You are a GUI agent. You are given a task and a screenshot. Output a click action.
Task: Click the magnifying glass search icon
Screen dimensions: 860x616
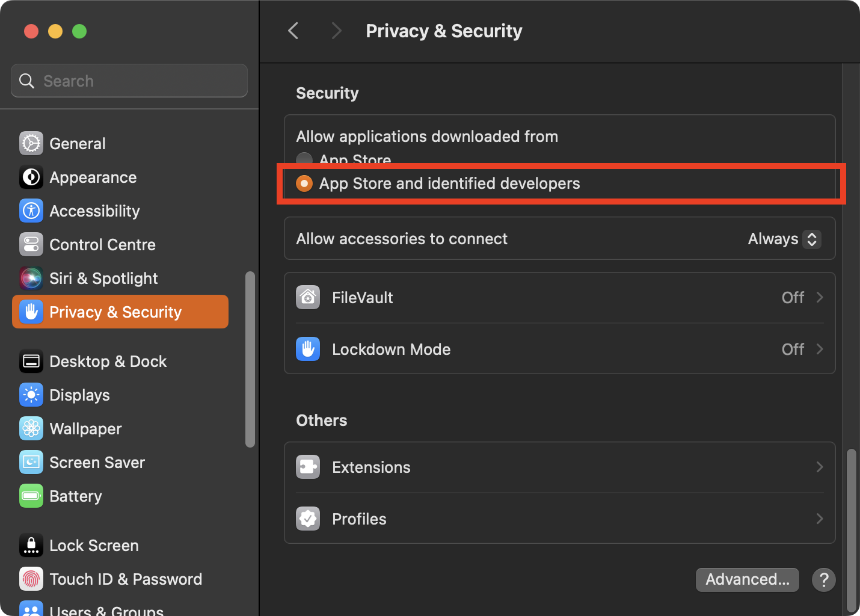tap(27, 81)
